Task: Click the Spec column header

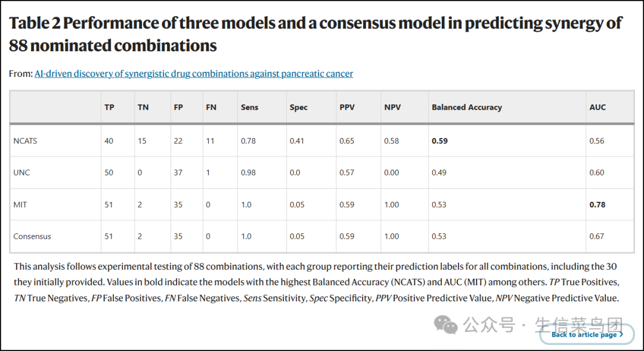Action: 299,107
